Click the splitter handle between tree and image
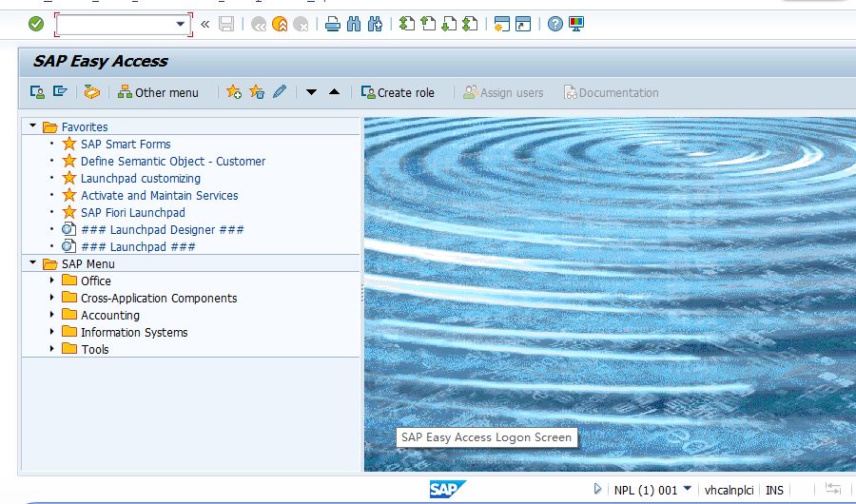856x504 pixels. 362,294
